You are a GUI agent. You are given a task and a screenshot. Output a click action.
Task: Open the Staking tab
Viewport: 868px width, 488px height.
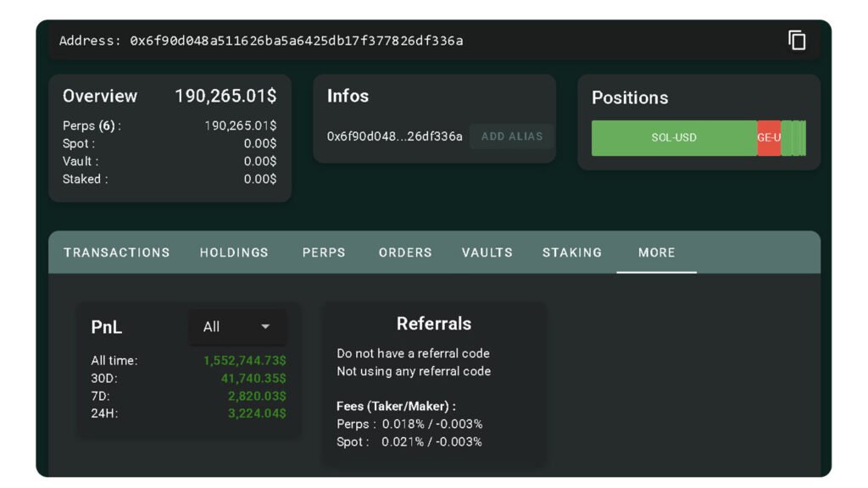[572, 252]
